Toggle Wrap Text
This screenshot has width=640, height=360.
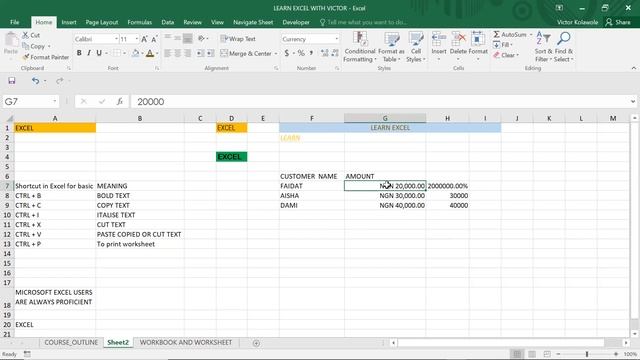[x=238, y=39]
